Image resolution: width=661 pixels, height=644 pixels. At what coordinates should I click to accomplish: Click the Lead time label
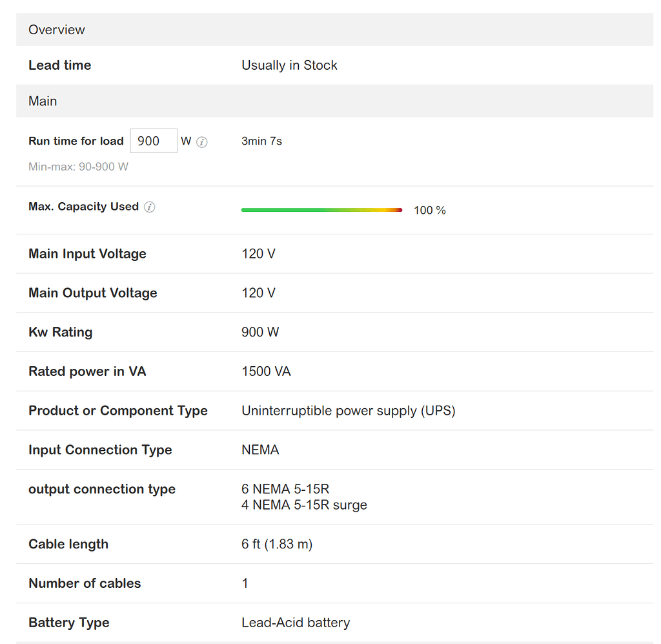[59, 65]
